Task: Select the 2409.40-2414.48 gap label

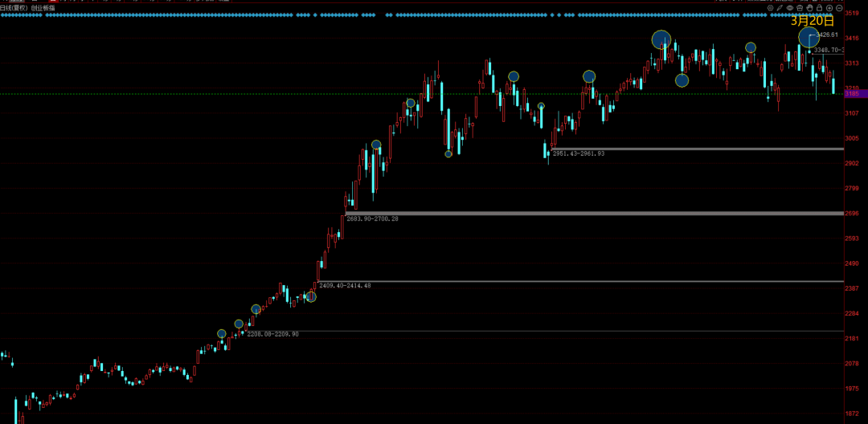Action: 345,286
